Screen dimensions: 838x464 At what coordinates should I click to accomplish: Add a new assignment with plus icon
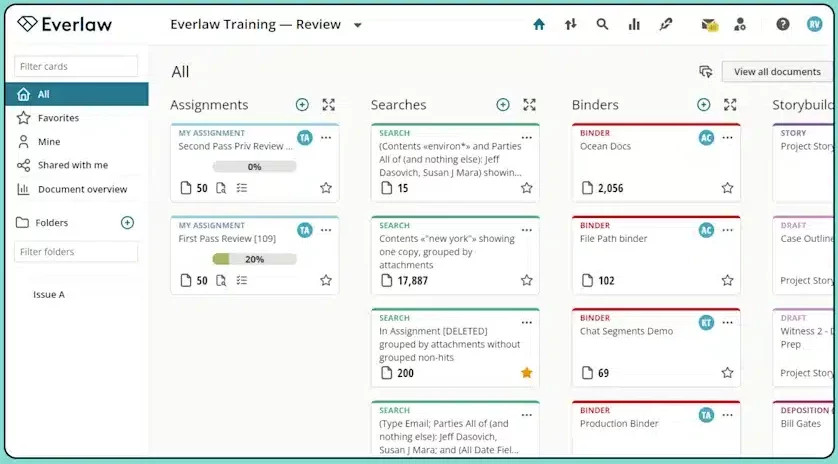(x=302, y=105)
